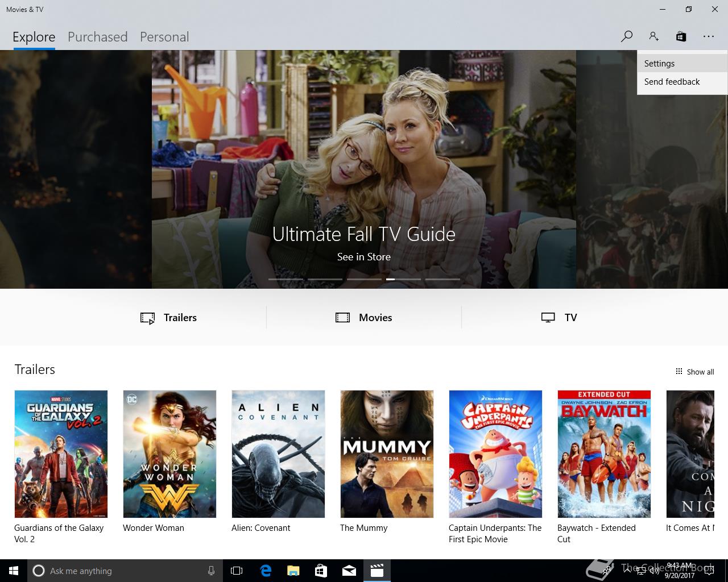Open the Baywatch Extended Cut poster
The image size is (728, 582).
point(604,454)
